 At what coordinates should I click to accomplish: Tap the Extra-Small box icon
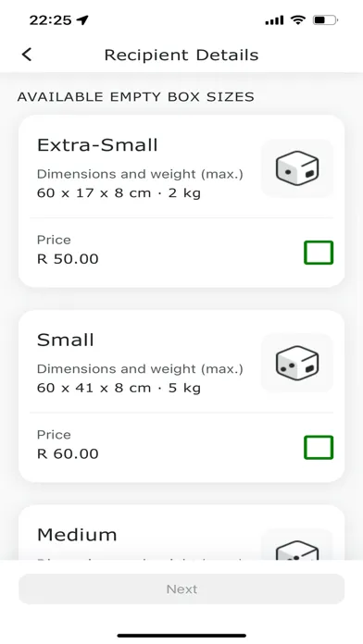[x=297, y=168]
